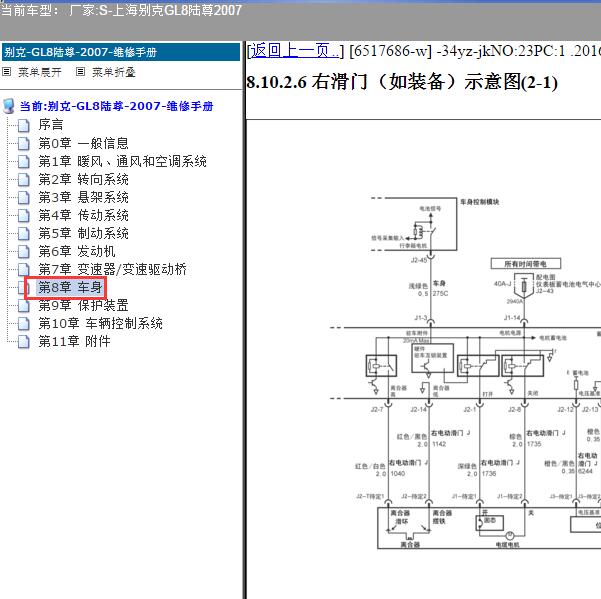Click the 菜单折叠 collapse icon

tap(80, 72)
